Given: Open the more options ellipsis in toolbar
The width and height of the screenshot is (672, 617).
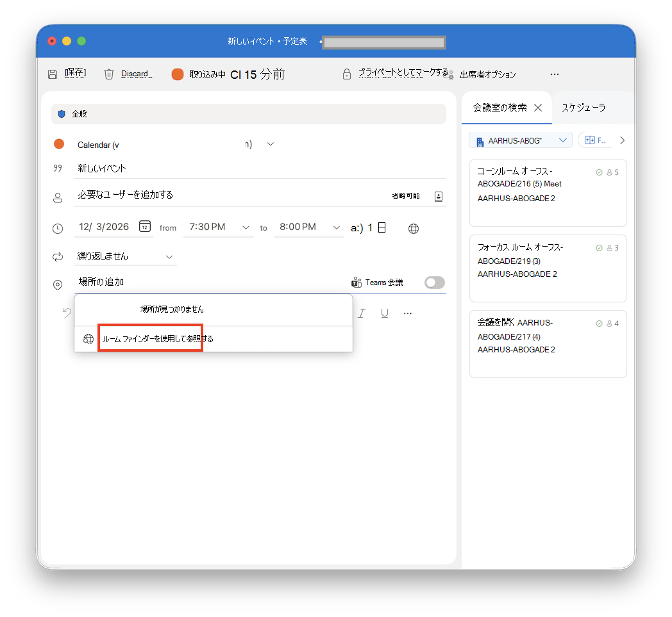Looking at the screenshot, I should (x=555, y=74).
